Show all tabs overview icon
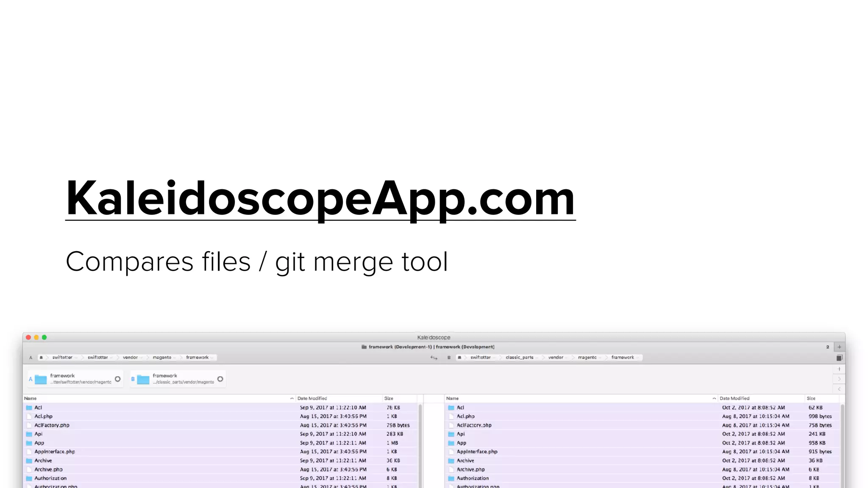The width and height of the screenshot is (868, 488). coord(839,358)
